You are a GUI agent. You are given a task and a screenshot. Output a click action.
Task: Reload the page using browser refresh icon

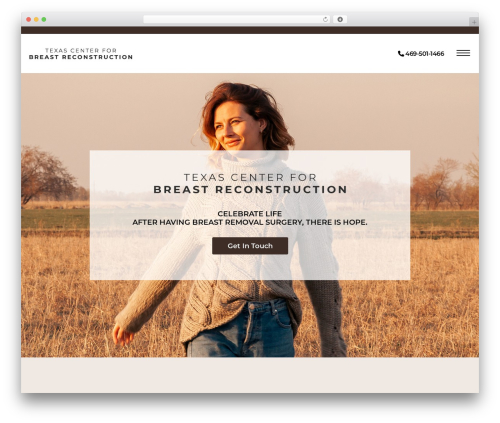(325, 20)
